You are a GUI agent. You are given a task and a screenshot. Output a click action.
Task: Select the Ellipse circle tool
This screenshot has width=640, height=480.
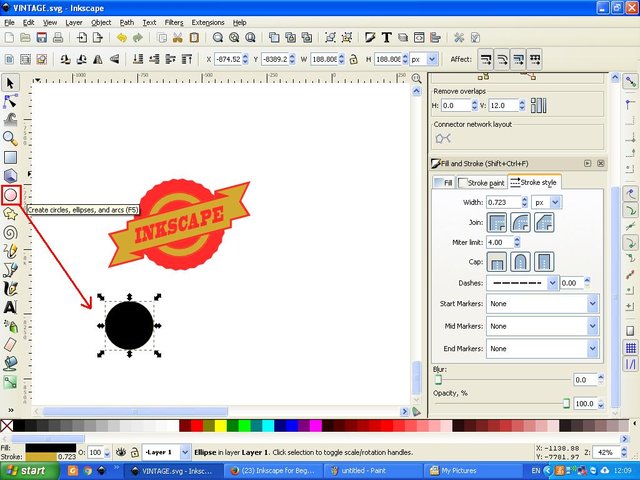(11, 195)
